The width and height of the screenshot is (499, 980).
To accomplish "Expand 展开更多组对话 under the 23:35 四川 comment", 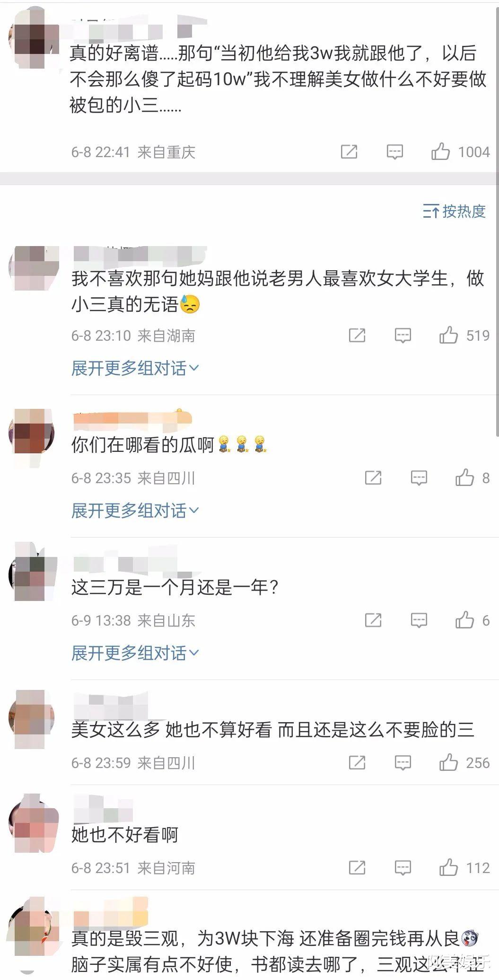I will pyautogui.click(x=135, y=511).
